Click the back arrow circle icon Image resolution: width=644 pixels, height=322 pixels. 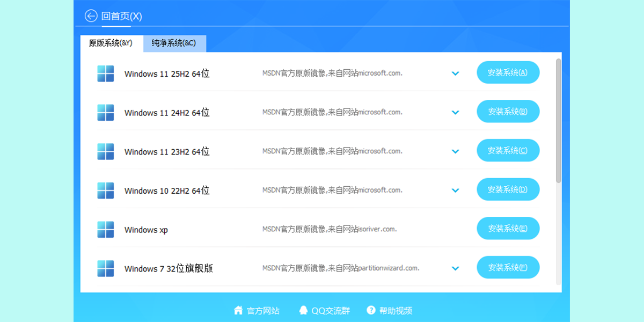pyautogui.click(x=91, y=16)
